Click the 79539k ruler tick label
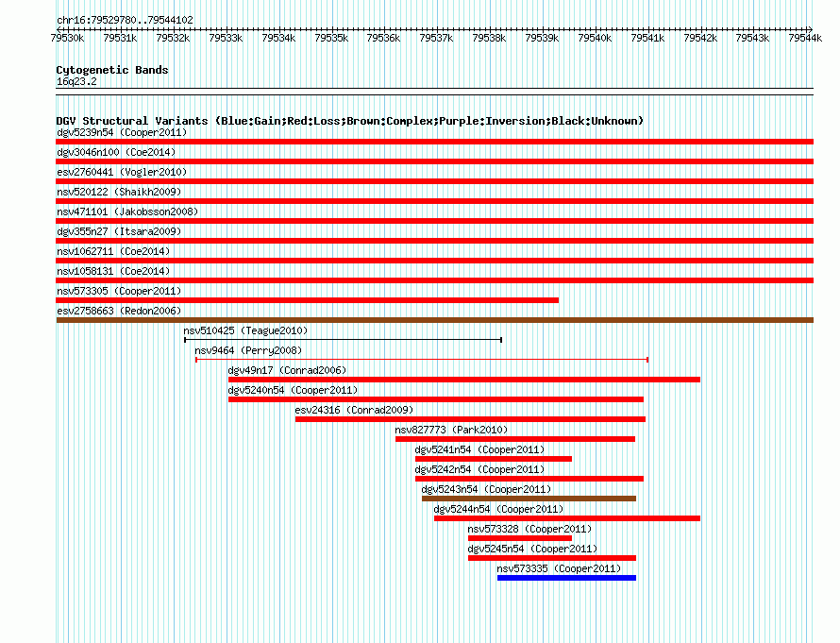Screen dimensions: 840x643 pos(542,38)
